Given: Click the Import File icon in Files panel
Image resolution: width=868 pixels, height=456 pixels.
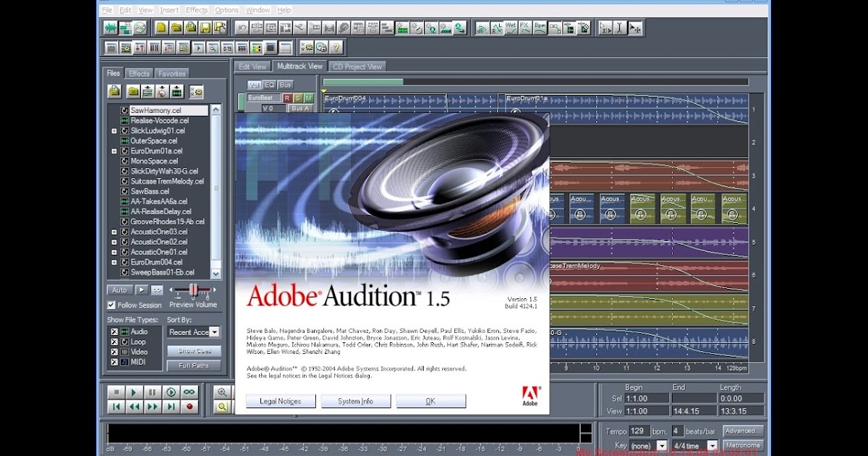Looking at the screenshot, I should (x=114, y=91).
